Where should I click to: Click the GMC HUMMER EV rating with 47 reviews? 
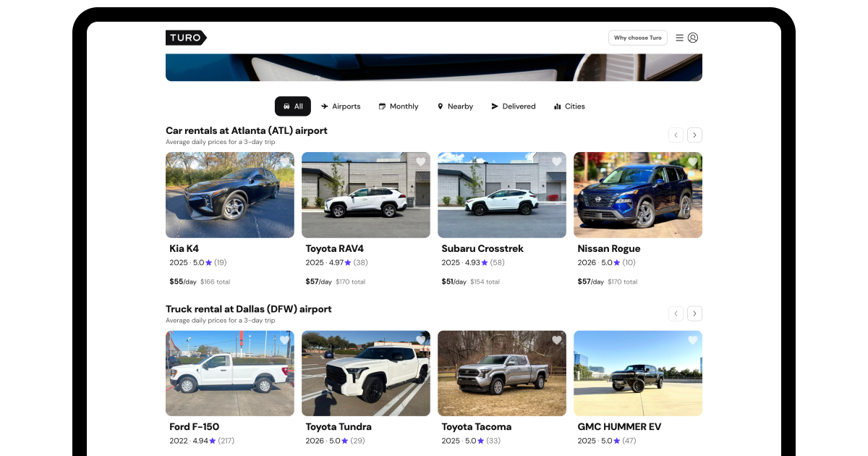click(x=607, y=441)
